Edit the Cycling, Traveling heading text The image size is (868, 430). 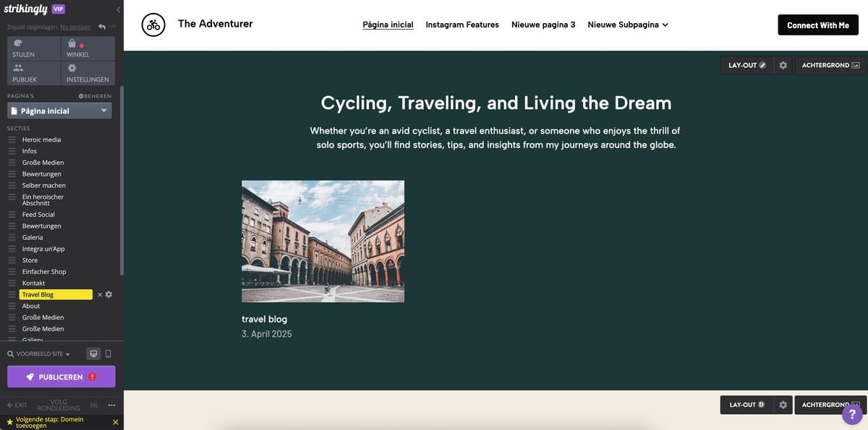click(x=496, y=103)
